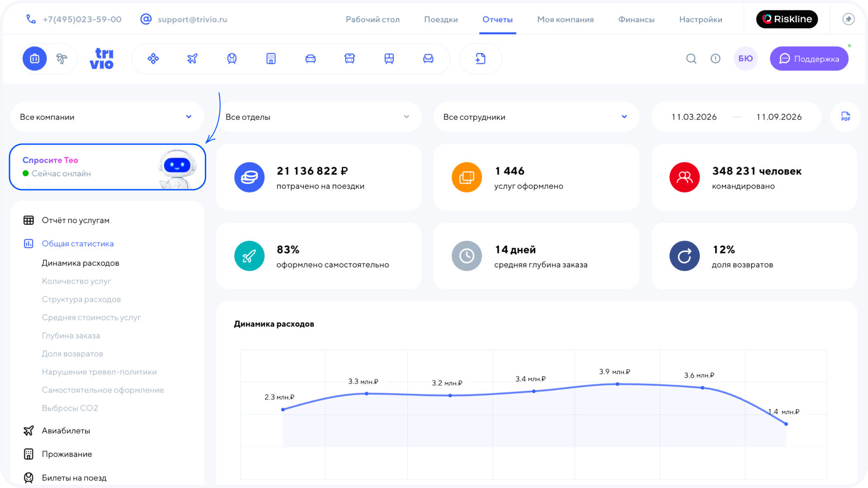The image size is (868, 488).
Task: Select the start date 11.03.2026
Action: click(x=694, y=117)
